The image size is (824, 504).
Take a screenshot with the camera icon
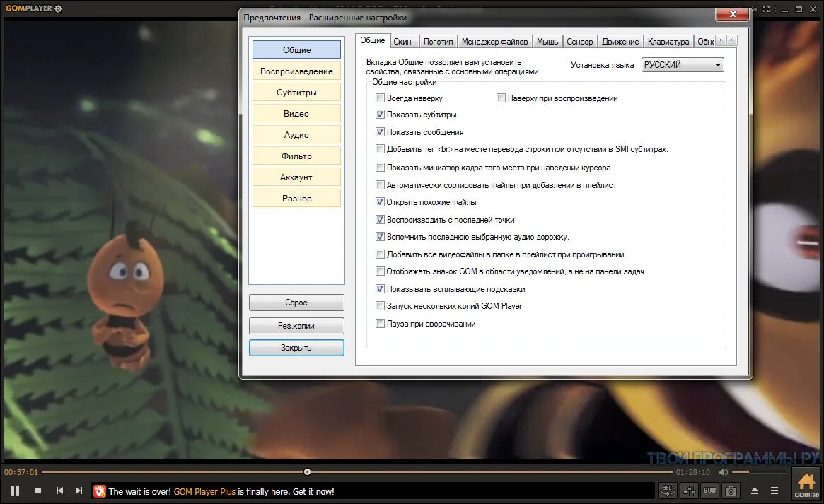(x=731, y=491)
